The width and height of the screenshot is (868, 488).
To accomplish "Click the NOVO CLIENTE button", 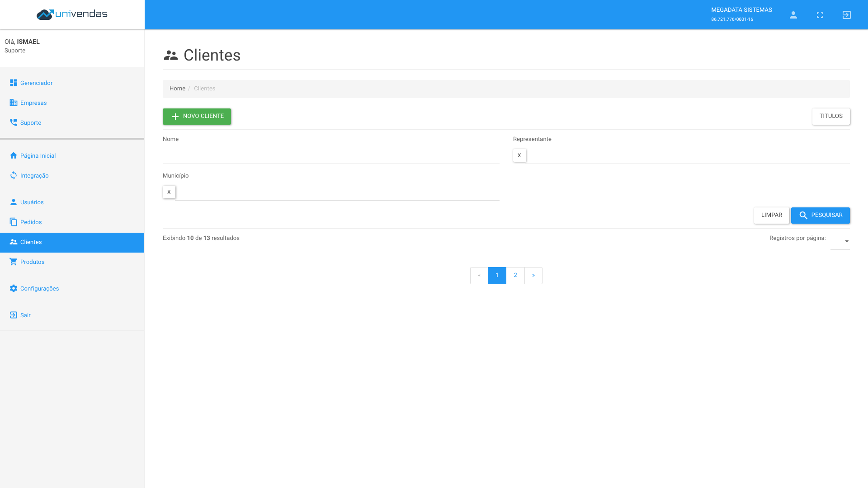I will click(x=197, y=117).
